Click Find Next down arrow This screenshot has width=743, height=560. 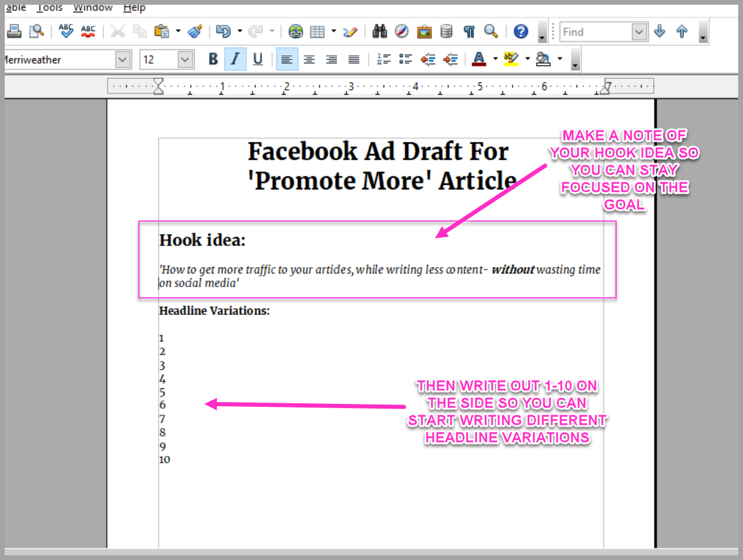(x=660, y=32)
